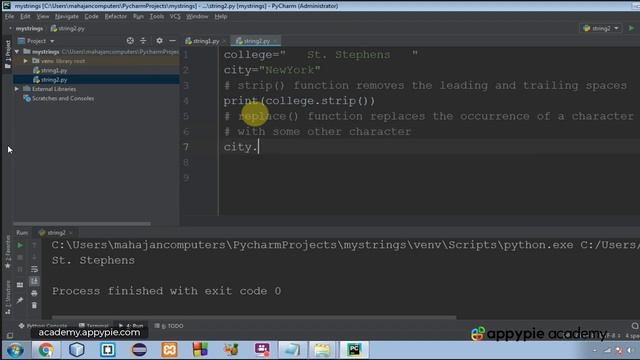Screen dimensions: 640x360
Task: Click the locate-file target icon in Project panel
Action: click(130, 41)
